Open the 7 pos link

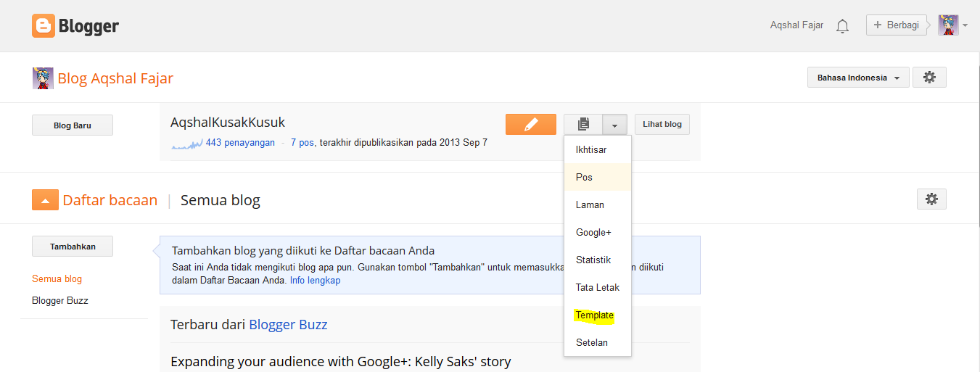point(302,143)
